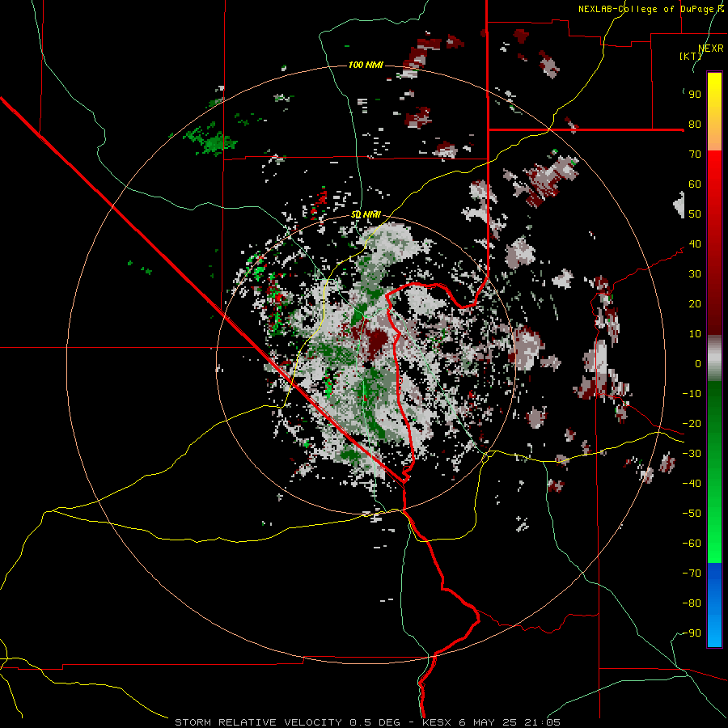Click the 70 value on velocity scale
The image size is (728, 728).
point(695,154)
